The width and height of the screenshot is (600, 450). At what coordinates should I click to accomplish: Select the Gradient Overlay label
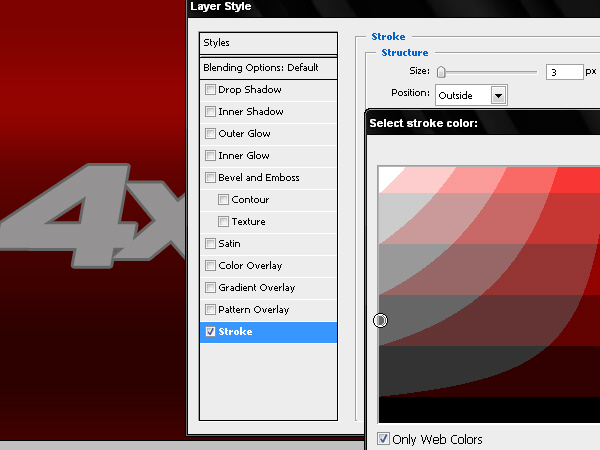[257, 287]
